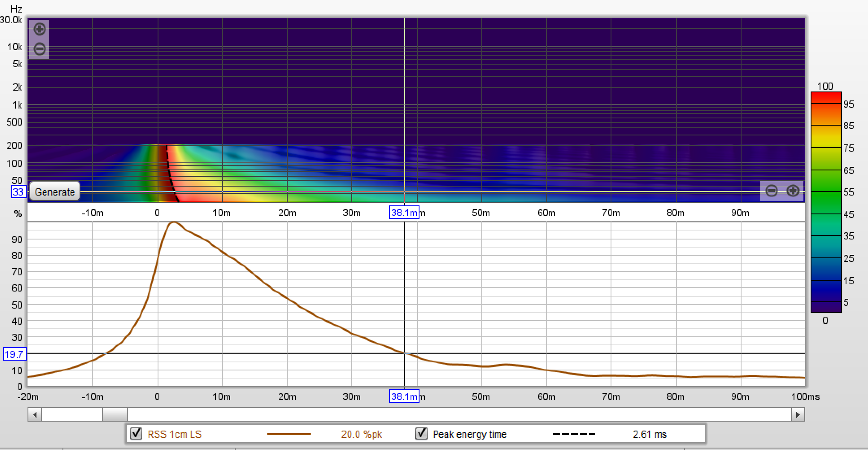Zoom in the frequency axis with plus icon

[x=39, y=29]
